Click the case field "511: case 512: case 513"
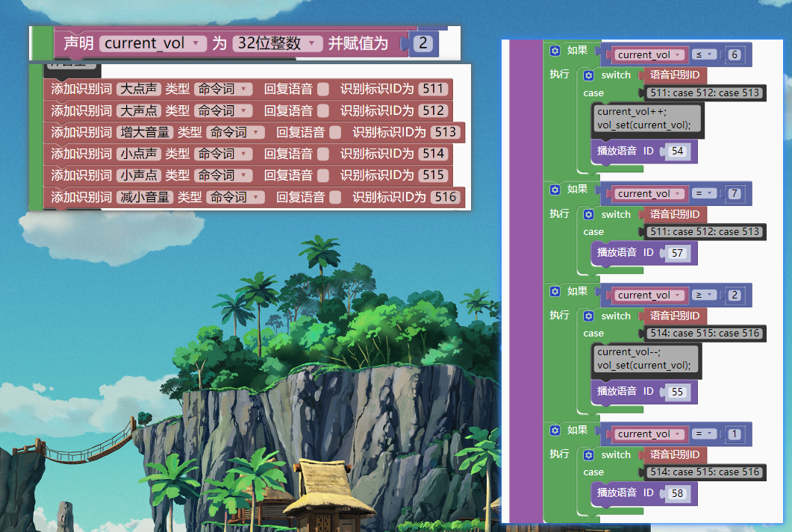792x532 pixels. coord(703,93)
